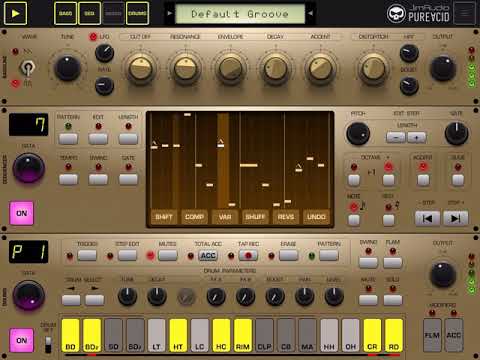Tap the TAP REC record button
Image resolution: width=480 pixels, height=360 pixels.
[248, 256]
